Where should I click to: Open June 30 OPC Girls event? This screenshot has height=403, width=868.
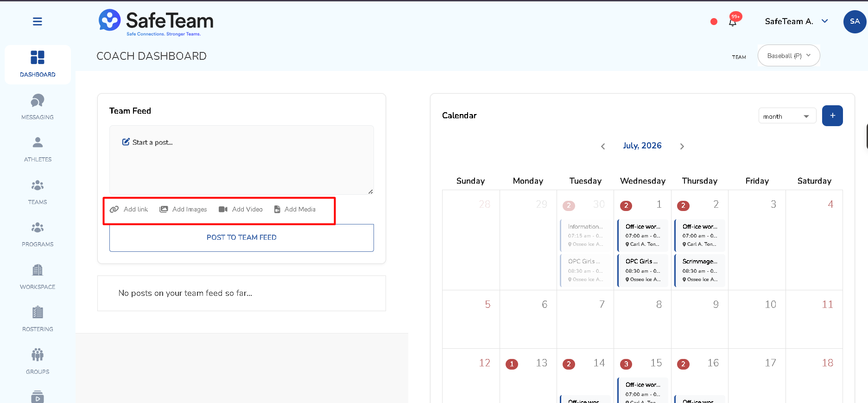pos(585,270)
